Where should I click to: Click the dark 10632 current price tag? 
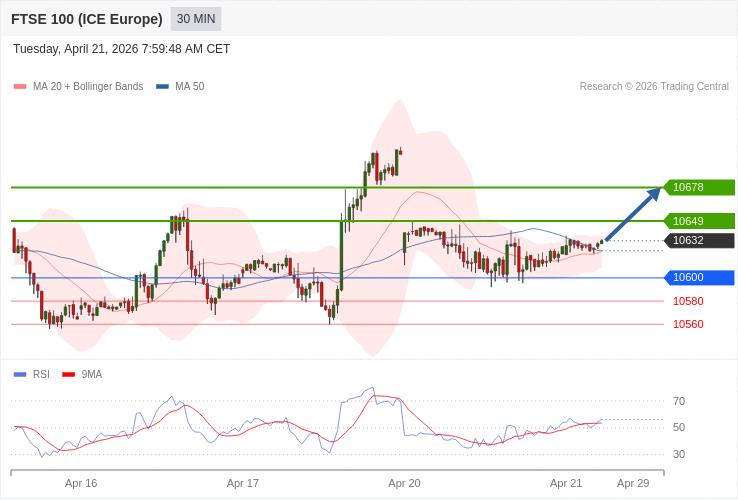[699, 240]
